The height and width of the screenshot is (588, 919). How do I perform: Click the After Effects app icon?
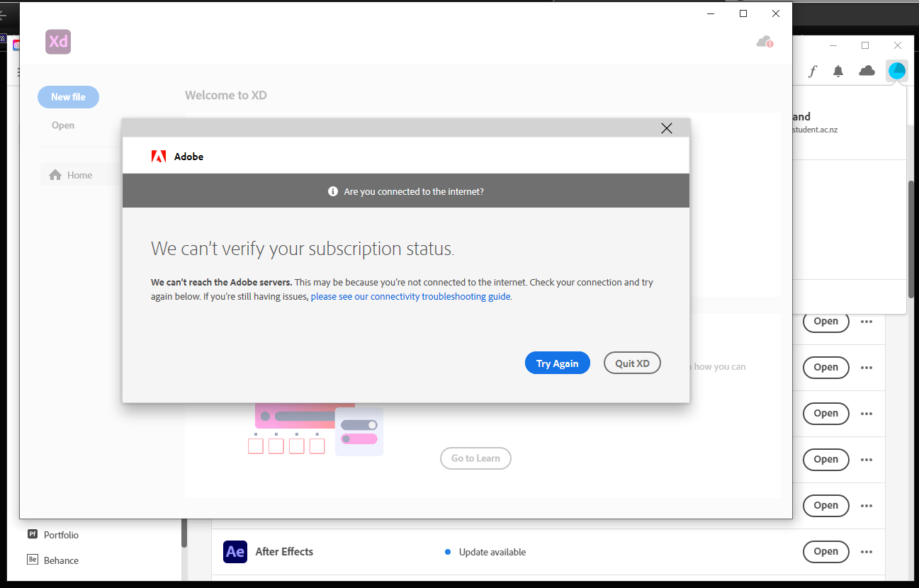(235, 552)
